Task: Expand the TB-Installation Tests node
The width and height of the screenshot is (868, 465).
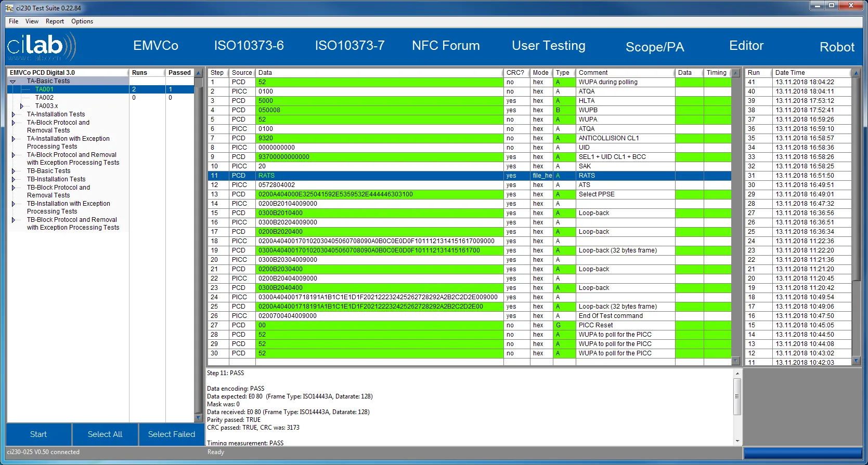Action: point(13,179)
